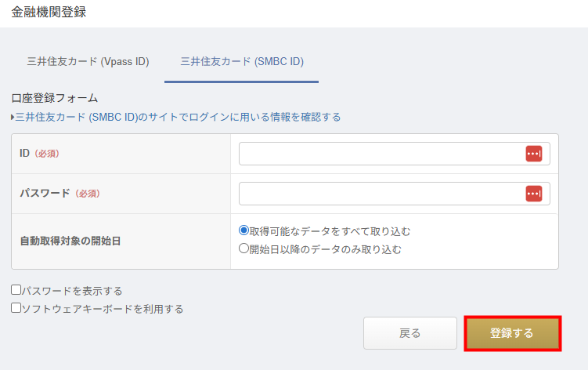
Task: Click the red arrow before the login info link
Action: [x=13, y=118]
